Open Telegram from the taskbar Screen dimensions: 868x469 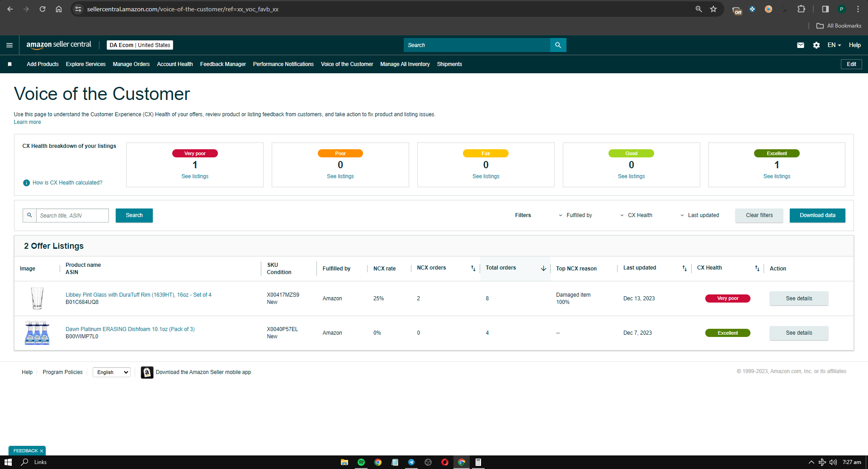(x=411, y=462)
